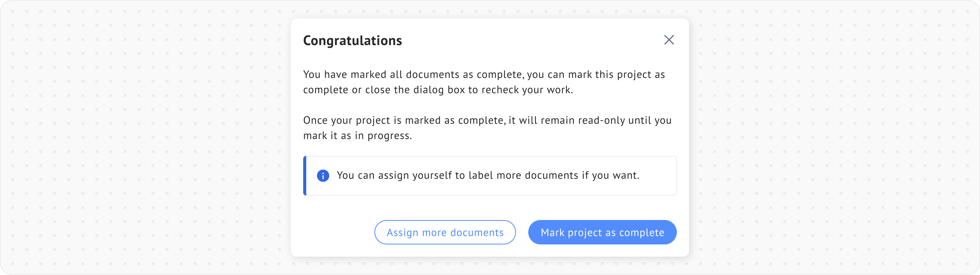The width and height of the screenshot is (980, 275).
Task: Click the Assign more documents button
Action: [x=445, y=232]
